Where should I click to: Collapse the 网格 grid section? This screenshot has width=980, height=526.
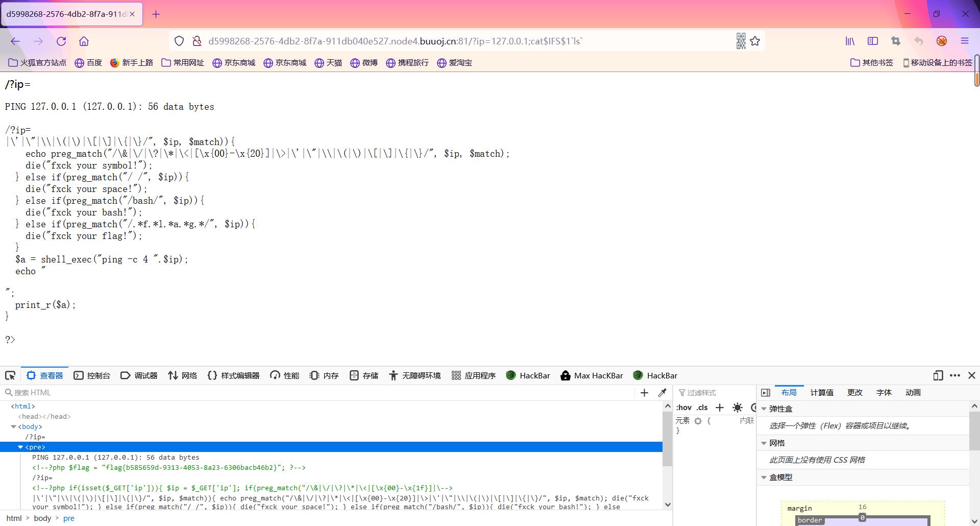764,443
